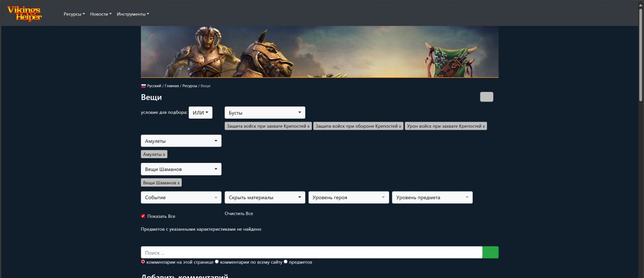Screen dimensions: 644x278
Task: Open the ИЛИ condition dropdown
Action: pyautogui.click(x=200, y=113)
